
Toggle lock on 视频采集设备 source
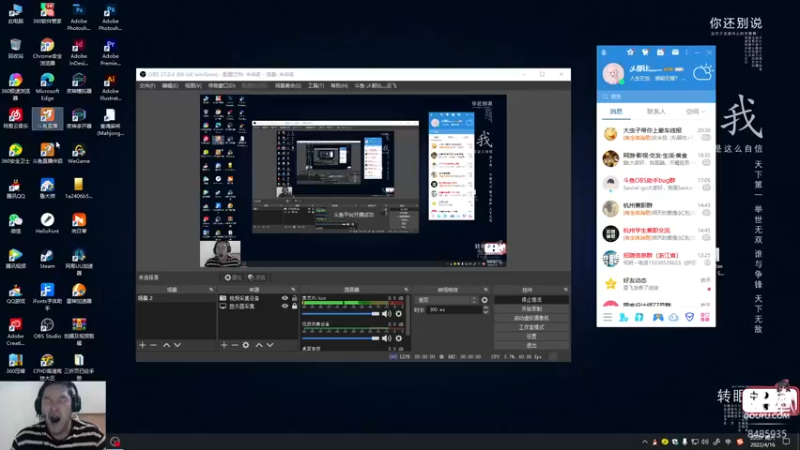pos(294,298)
